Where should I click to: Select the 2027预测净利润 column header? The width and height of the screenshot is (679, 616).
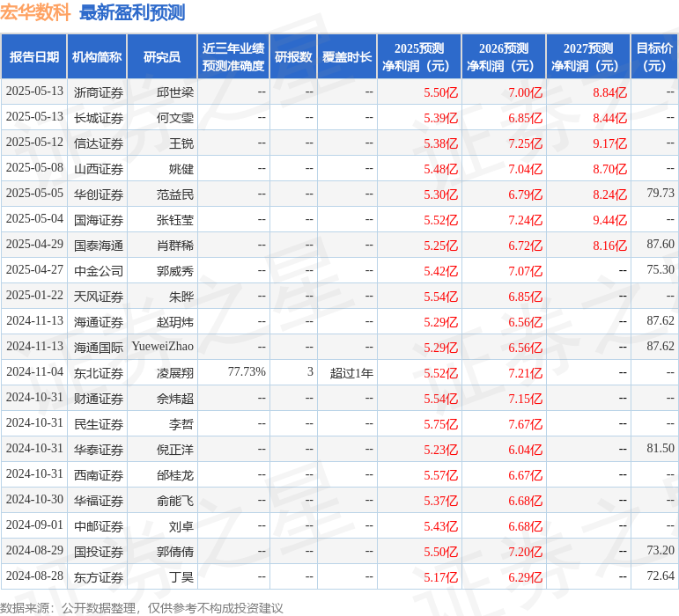[588, 57]
